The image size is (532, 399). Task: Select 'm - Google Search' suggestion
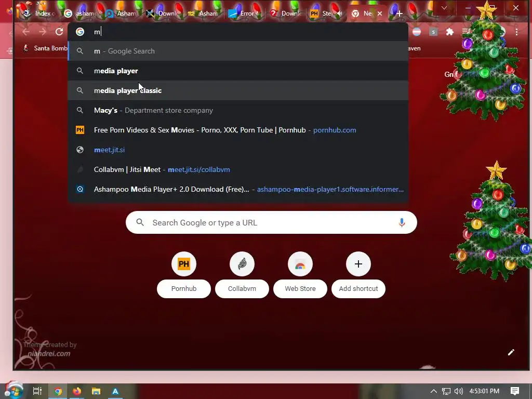pyautogui.click(x=238, y=51)
